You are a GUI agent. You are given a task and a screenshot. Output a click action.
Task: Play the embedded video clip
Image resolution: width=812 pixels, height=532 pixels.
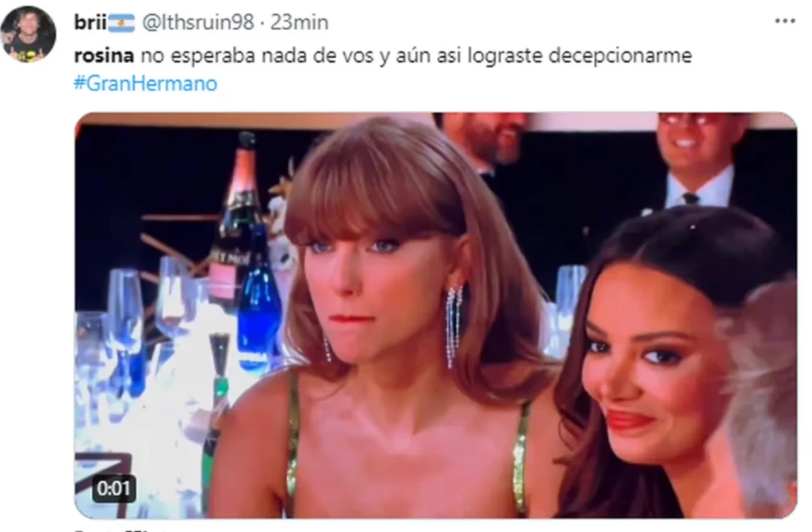(435, 315)
